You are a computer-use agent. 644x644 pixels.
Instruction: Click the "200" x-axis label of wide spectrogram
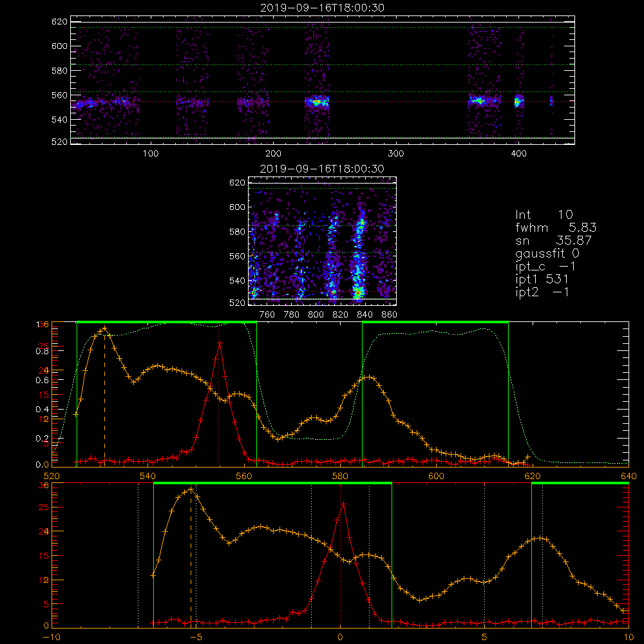pyautogui.click(x=273, y=154)
